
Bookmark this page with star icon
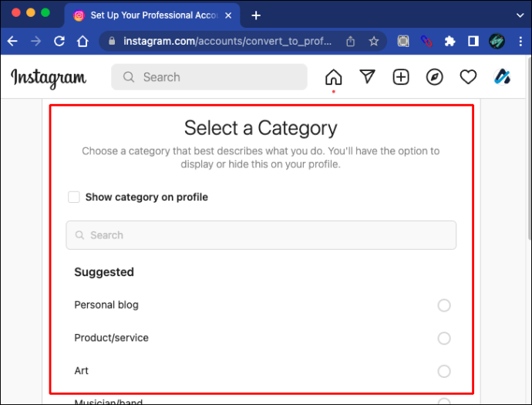coord(374,42)
